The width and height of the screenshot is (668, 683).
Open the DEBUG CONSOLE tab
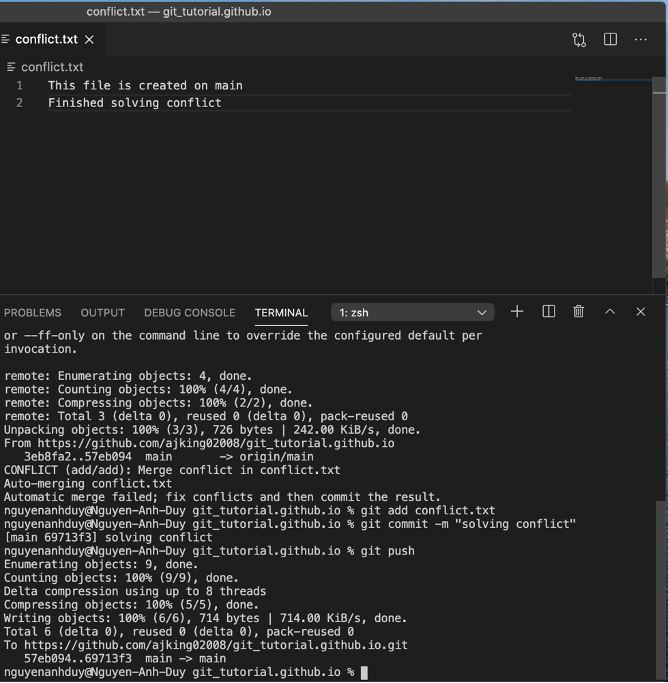tap(189, 313)
